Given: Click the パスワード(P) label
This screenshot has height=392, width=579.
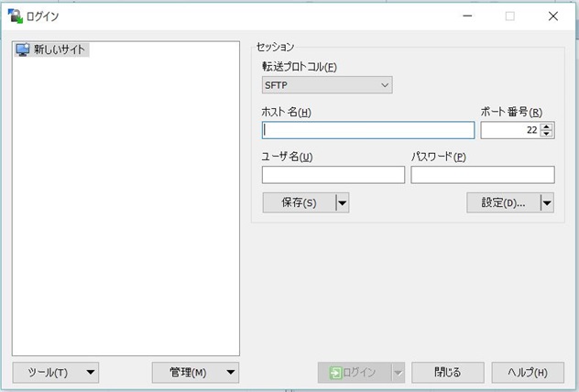Looking at the screenshot, I should 439,157.
